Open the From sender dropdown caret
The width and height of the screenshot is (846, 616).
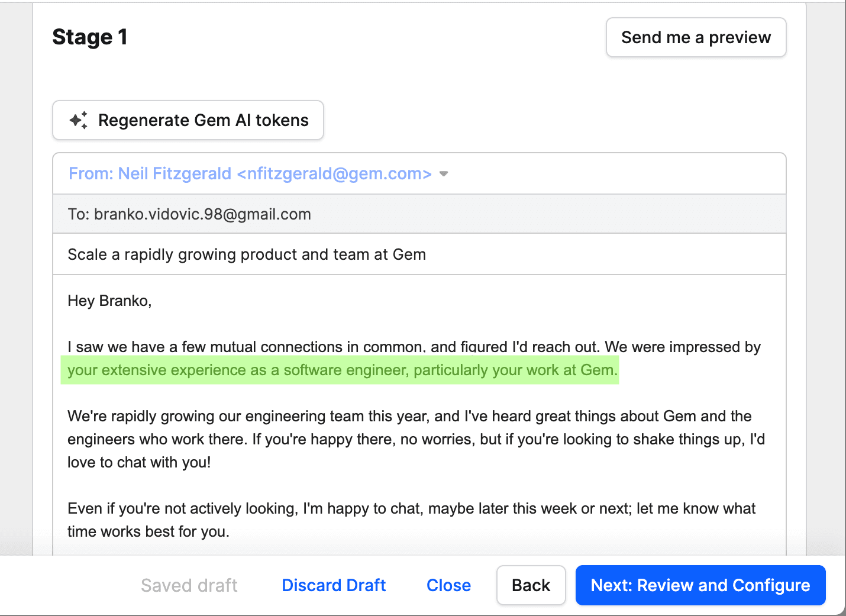[x=444, y=174]
